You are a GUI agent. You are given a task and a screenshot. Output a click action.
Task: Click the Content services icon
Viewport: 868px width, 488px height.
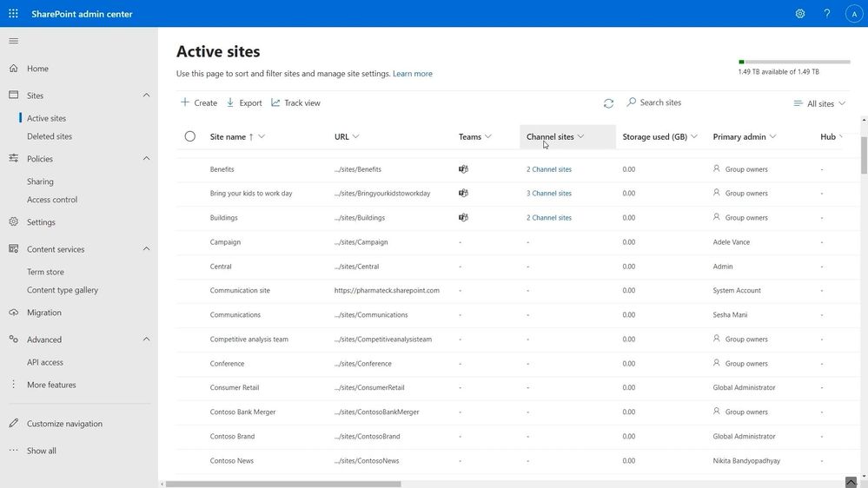(x=14, y=249)
